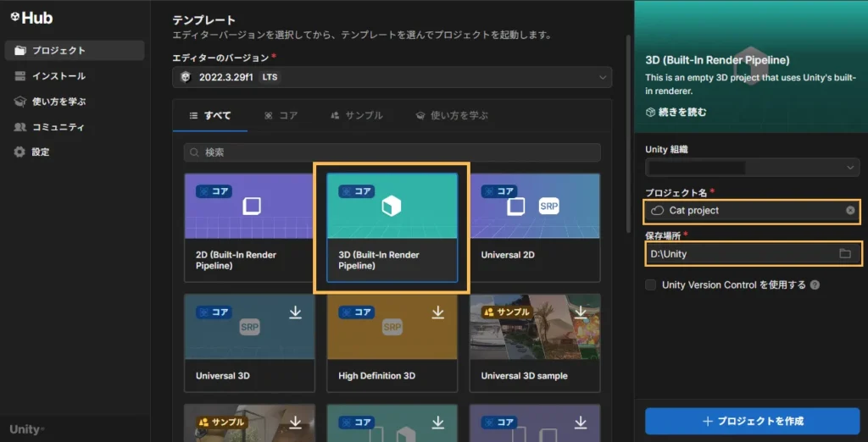Click the プロジェクト folder icon in sidebar
The image size is (868, 442).
[x=20, y=50]
